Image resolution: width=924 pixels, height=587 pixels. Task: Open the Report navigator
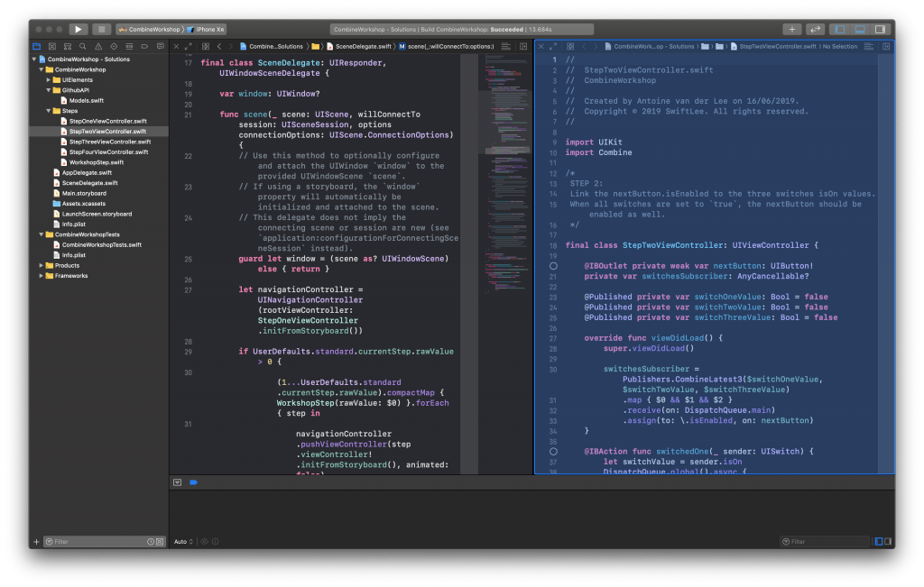161,45
